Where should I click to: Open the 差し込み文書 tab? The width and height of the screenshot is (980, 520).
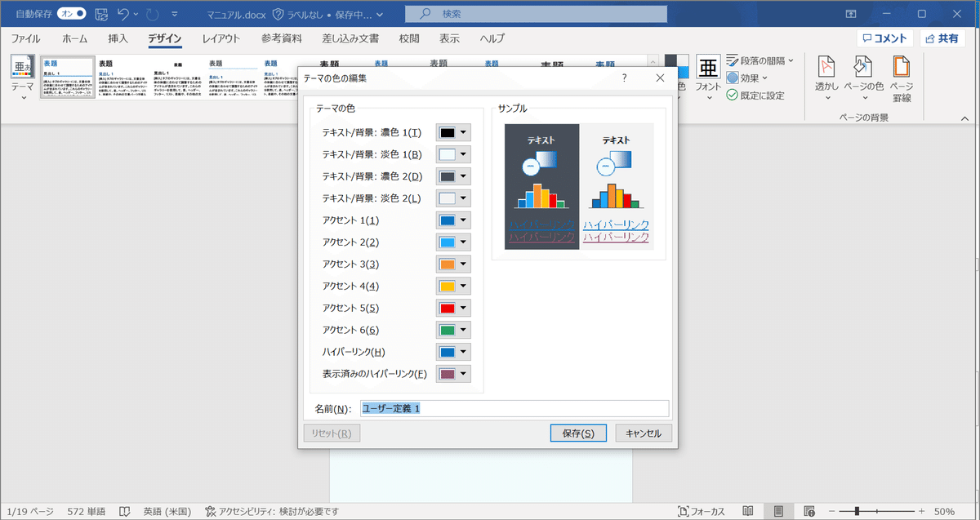pyautogui.click(x=350, y=38)
